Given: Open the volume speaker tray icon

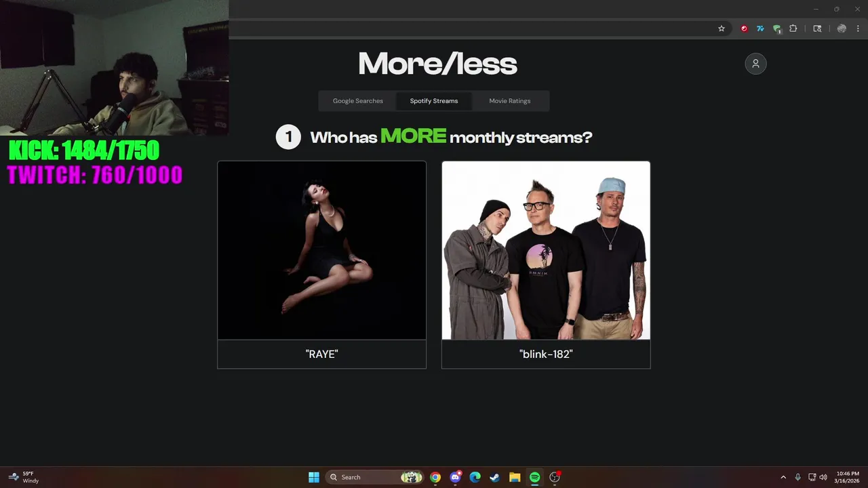Looking at the screenshot, I should [823, 477].
